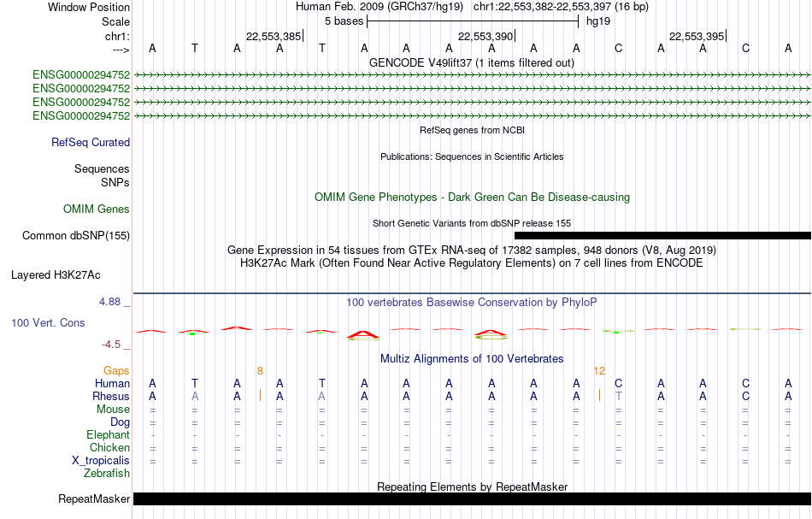
Task: Click the Window Position track label
Action: [89, 7]
